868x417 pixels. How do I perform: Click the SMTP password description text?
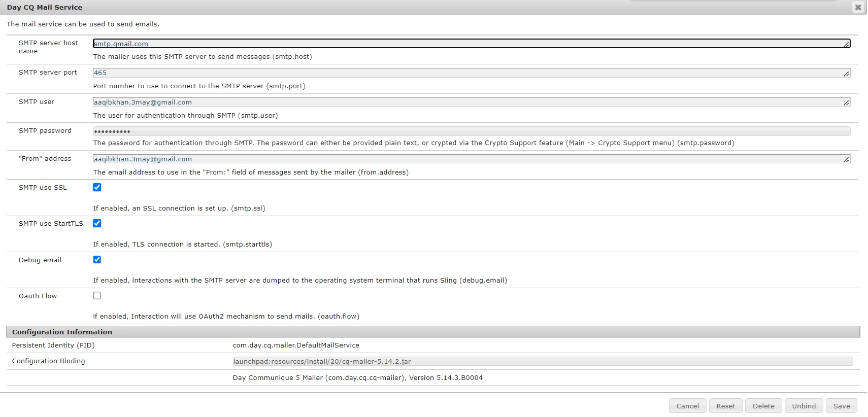tap(414, 143)
